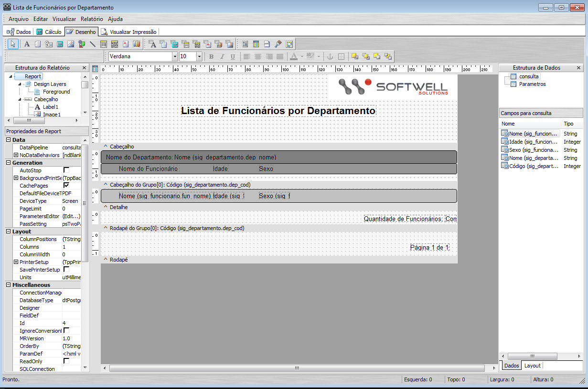The image size is (588, 389).
Task: Expand the PrinterSetup property
Action: [x=16, y=262]
